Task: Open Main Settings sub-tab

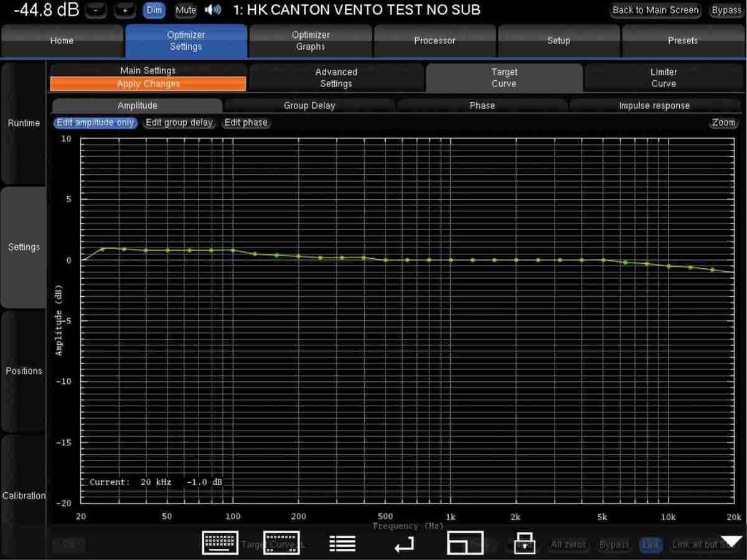Action: pyautogui.click(x=148, y=70)
